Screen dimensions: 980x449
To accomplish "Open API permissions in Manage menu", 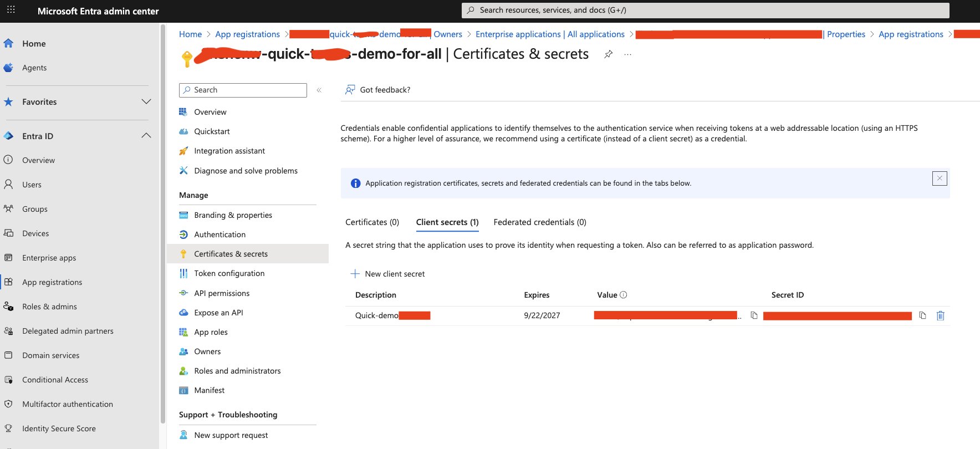I will coord(222,293).
